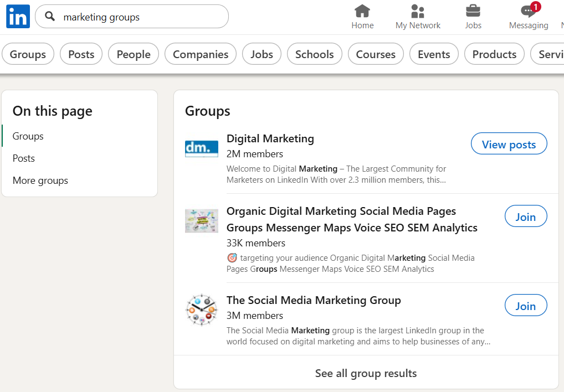Filter results by Posts
564x392 pixels.
click(81, 54)
